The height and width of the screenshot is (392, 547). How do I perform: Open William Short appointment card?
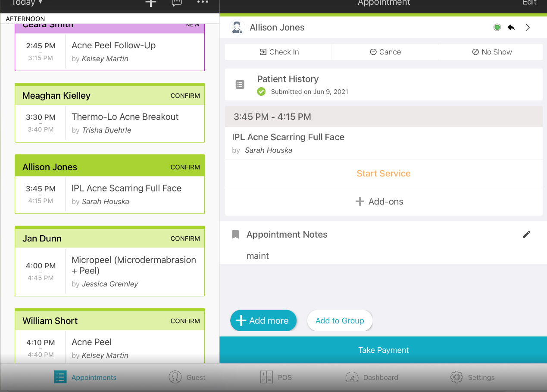coord(109,336)
